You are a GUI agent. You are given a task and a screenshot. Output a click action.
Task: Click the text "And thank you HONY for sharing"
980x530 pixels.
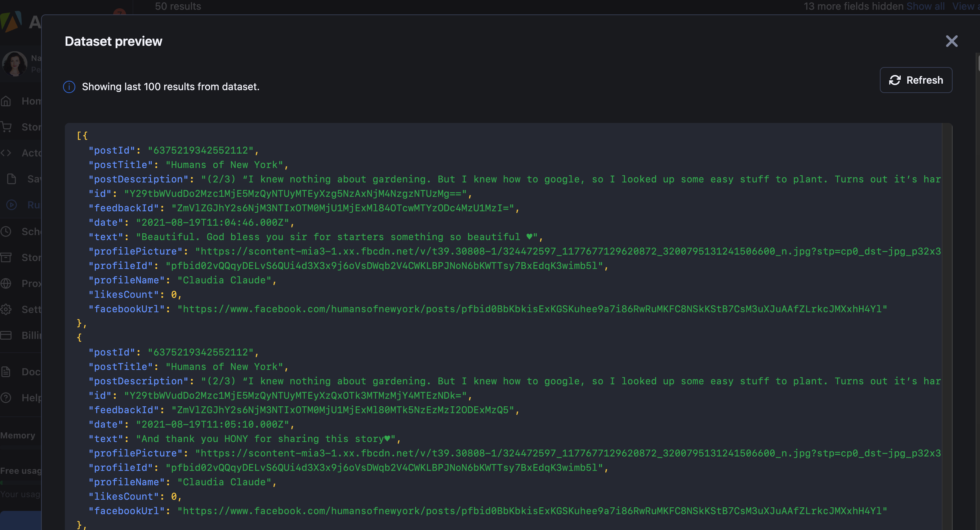point(230,439)
